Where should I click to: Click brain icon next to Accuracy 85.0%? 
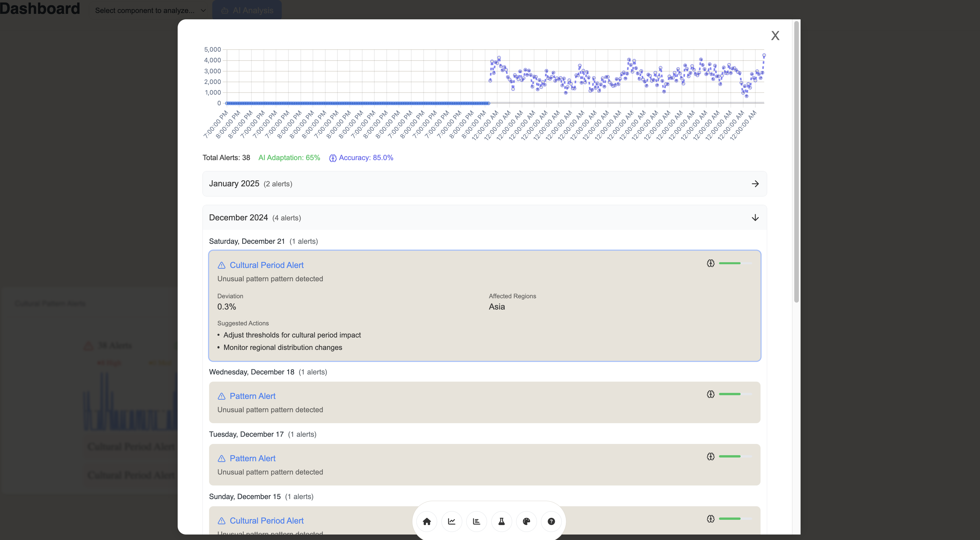(333, 158)
